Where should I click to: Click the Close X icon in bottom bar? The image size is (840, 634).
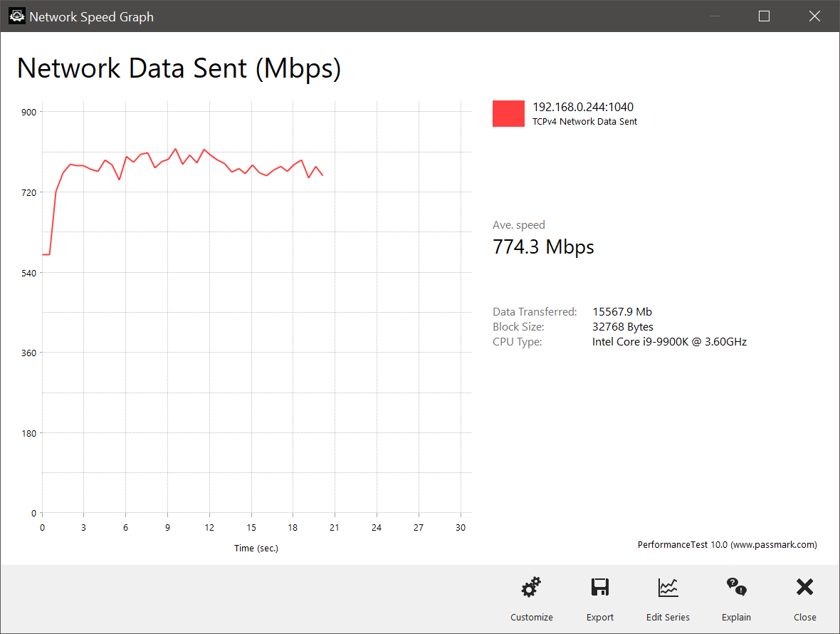[804, 587]
